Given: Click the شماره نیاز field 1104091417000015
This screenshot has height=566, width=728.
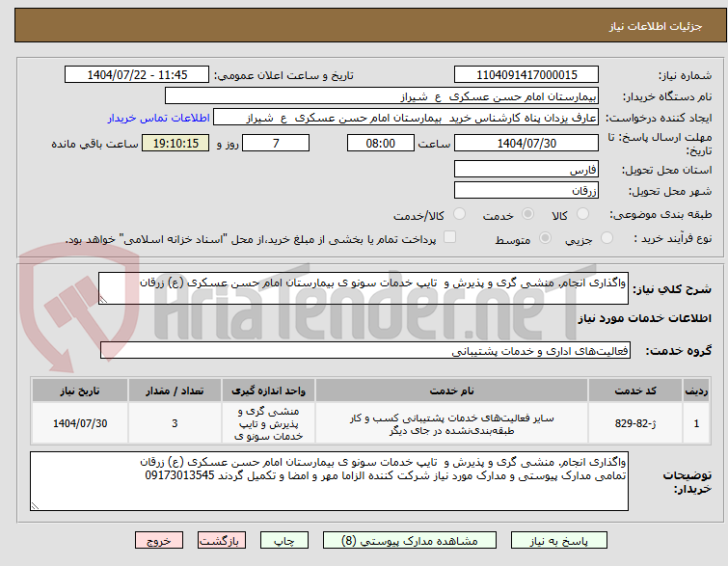Looking at the screenshot, I should click(526, 75).
